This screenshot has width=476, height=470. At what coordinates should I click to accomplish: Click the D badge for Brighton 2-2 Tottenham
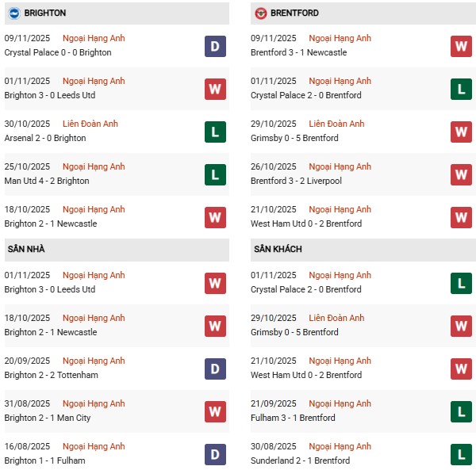pyautogui.click(x=215, y=369)
